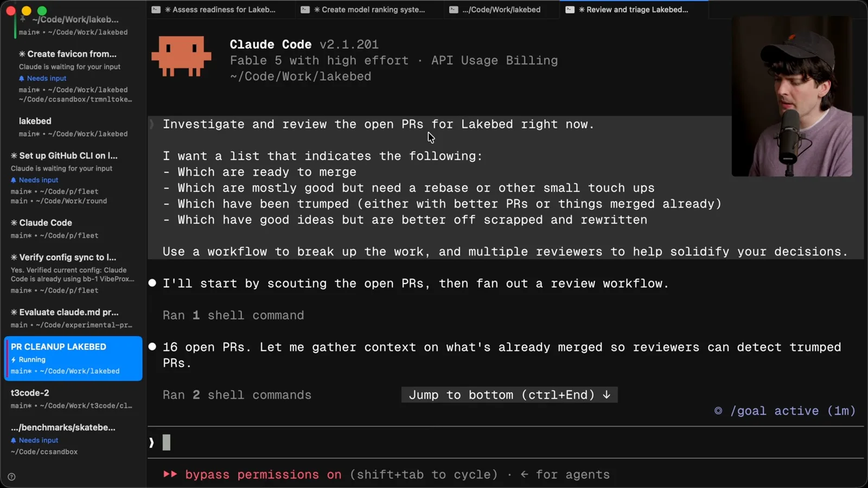The width and height of the screenshot is (868, 488).
Task: Select the '.../Code/Work/lakebed' tab
Action: click(x=501, y=9)
